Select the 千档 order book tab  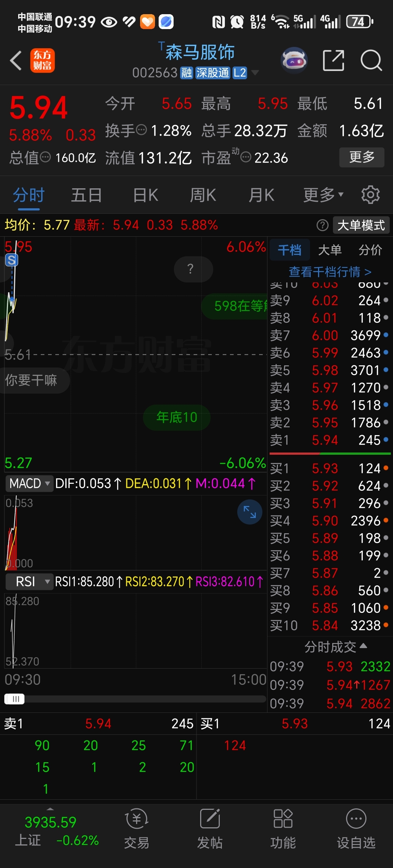point(290,250)
